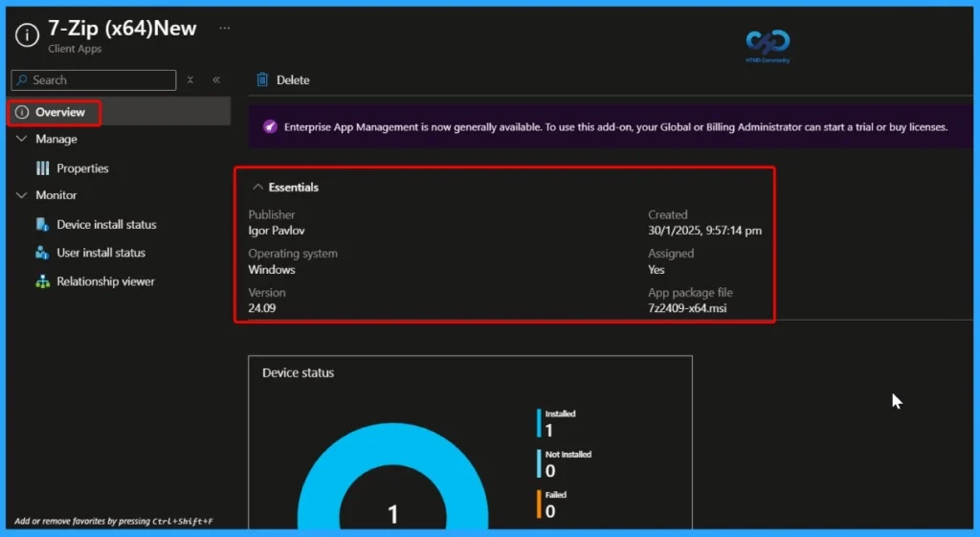The image size is (980, 537).
Task: Collapse the sidebar with double chevron
Action: [x=216, y=80]
